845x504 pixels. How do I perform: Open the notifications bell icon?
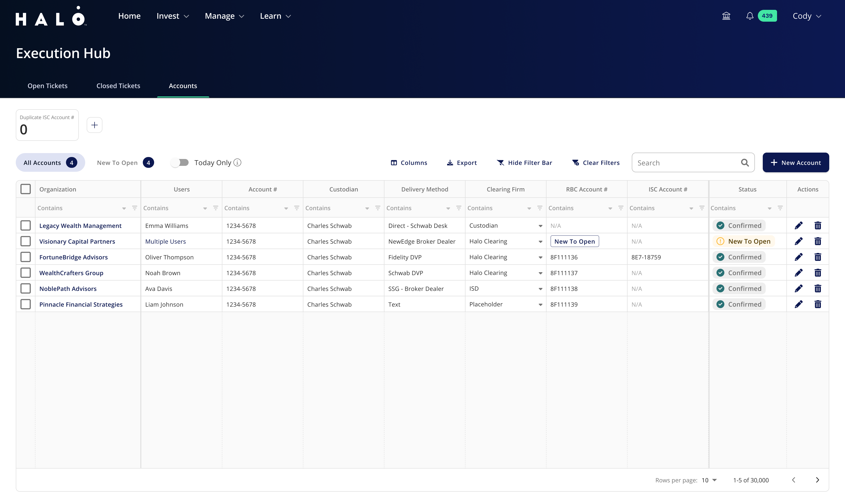(749, 16)
